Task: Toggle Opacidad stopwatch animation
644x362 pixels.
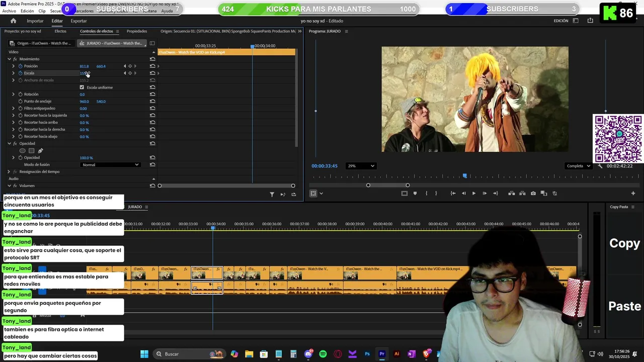Action: tap(21, 157)
